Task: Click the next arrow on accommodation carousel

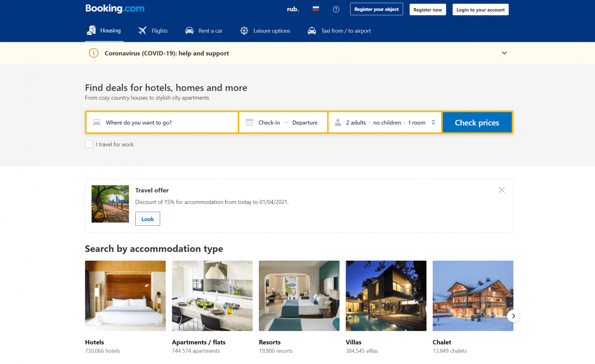Action: click(513, 316)
